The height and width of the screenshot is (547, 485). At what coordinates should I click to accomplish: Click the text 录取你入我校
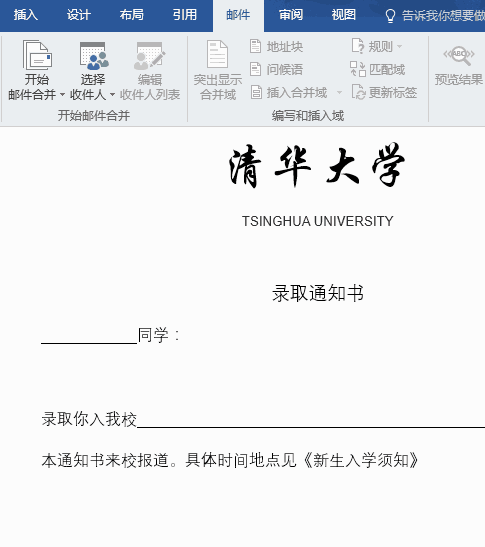coord(89,419)
